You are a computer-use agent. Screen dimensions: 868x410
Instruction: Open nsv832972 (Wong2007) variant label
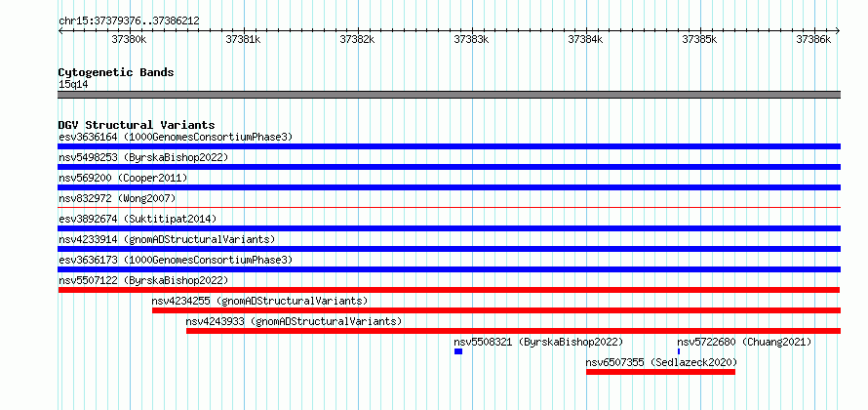point(117,198)
